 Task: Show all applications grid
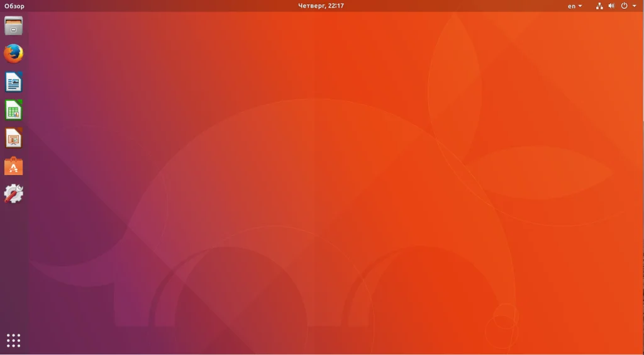14,341
